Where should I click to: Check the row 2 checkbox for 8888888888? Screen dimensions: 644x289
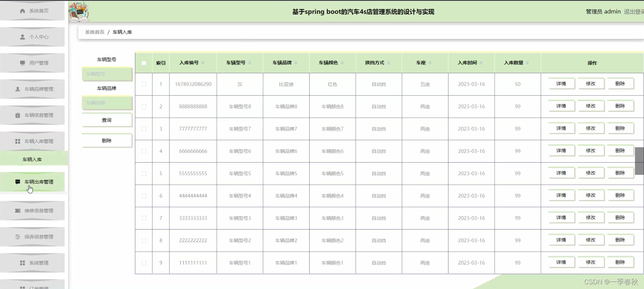point(144,107)
